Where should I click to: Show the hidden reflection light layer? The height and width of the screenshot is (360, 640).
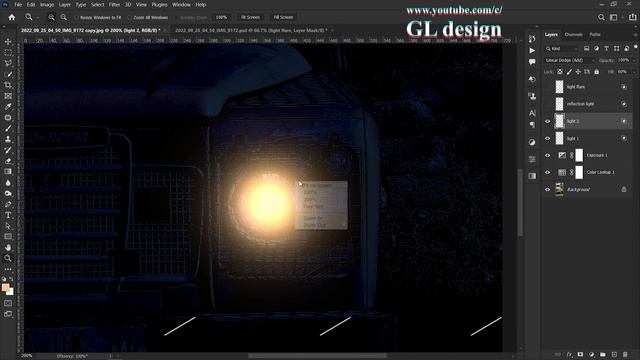click(547, 104)
